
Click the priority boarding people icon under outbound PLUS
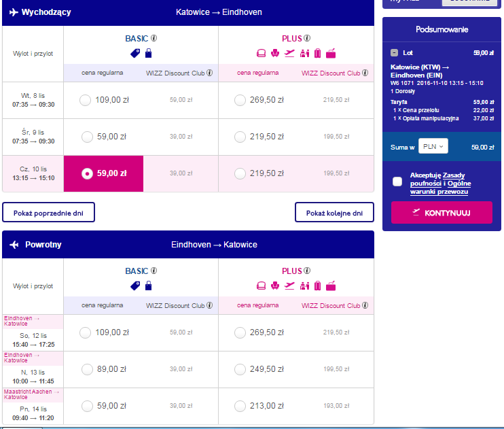point(304,53)
